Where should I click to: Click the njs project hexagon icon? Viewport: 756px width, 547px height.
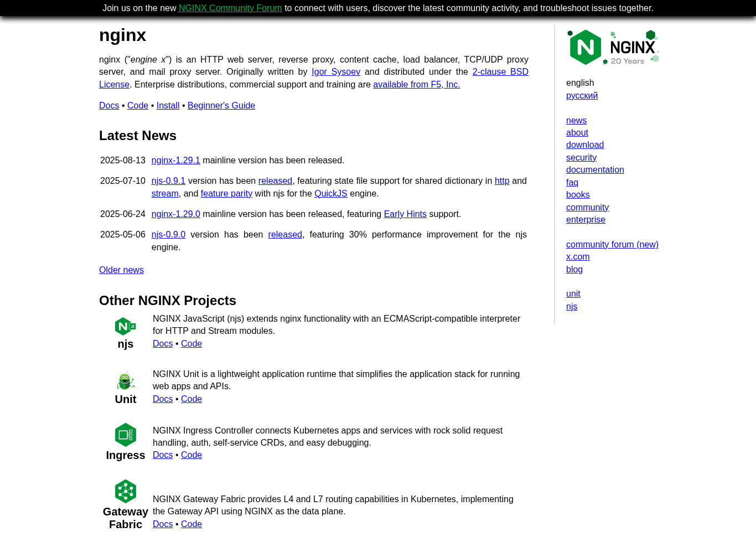click(126, 326)
